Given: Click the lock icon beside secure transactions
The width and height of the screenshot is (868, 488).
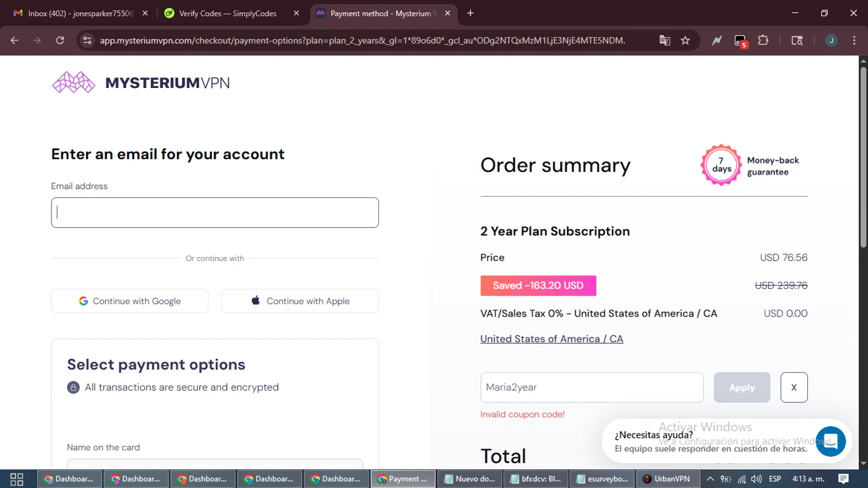Looking at the screenshot, I should [73, 387].
